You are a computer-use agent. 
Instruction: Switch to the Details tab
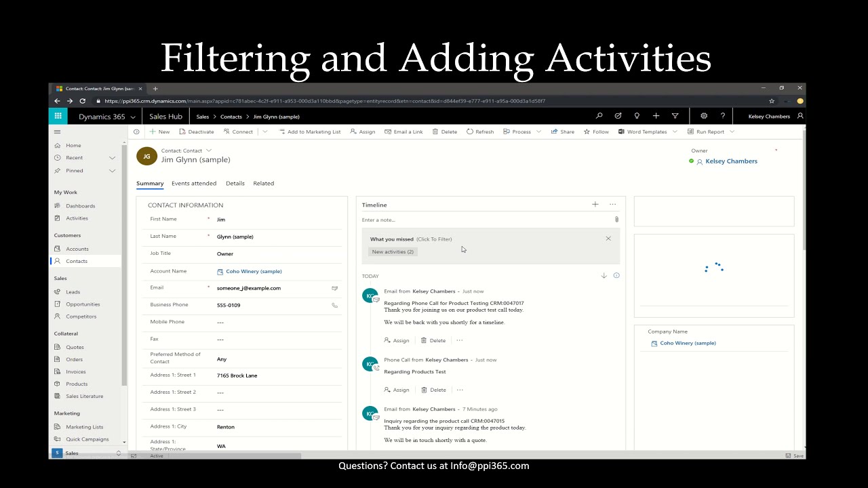[x=235, y=183]
